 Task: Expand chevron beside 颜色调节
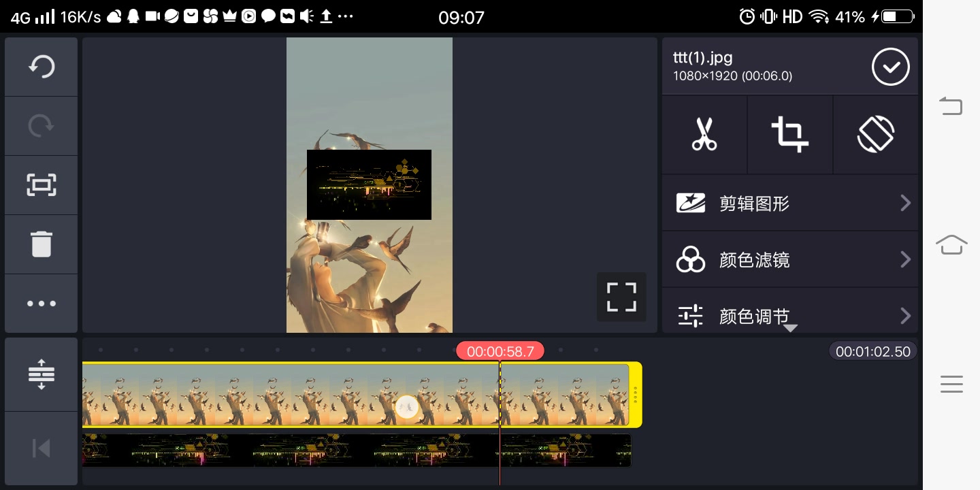pos(905,316)
